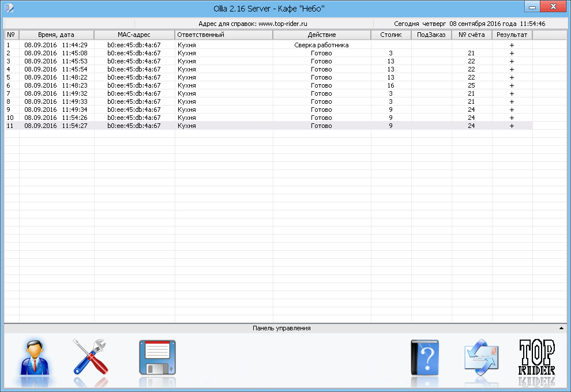Screen dimensions: 571x392
Task: Collapse the Панель управления panel arrow
Action: (x=561, y=328)
